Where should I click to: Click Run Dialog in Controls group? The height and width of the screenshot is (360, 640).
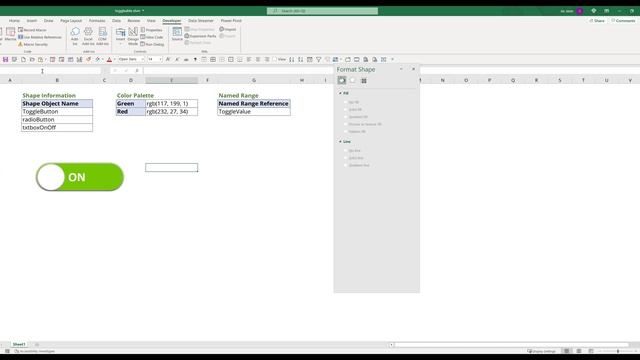click(152, 44)
